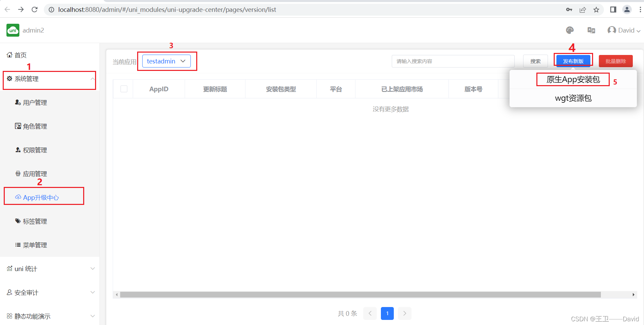Click the gear icon next to 系统管理
644x325 pixels.
(10, 78)
